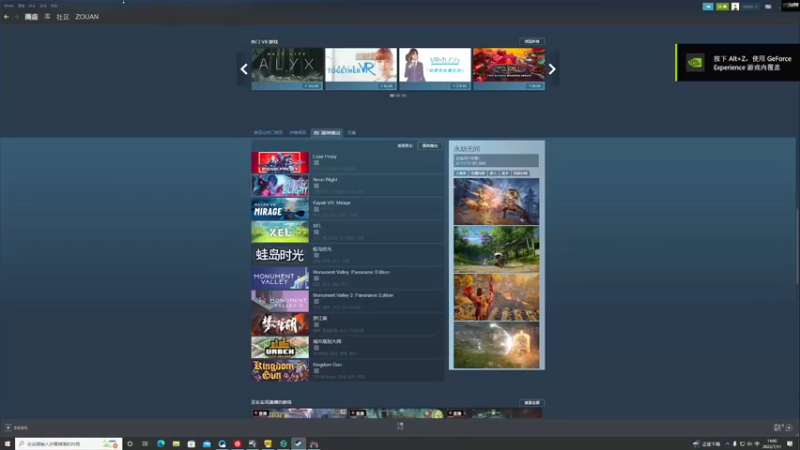The width and height of the screenshot is (800, 450).
Task: Open the Mail app from the taskbar
Action: (207, 444)
